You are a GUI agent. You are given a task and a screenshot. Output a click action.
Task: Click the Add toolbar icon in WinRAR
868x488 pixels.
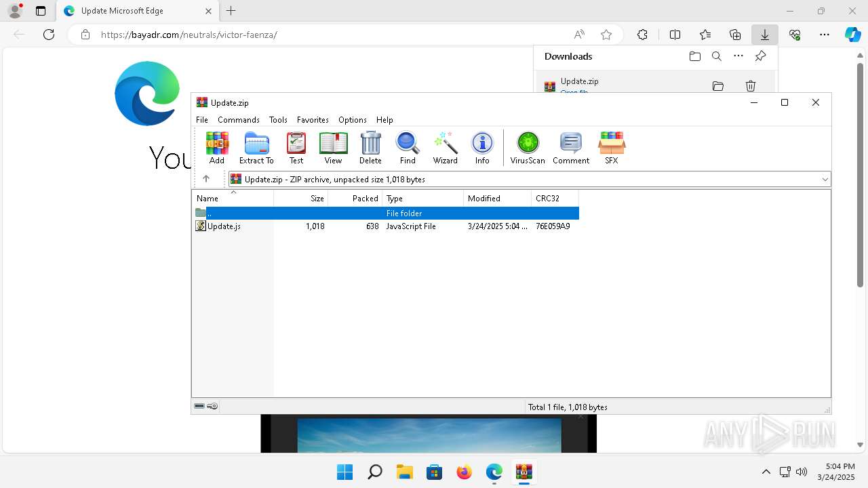tap(217, 148)
